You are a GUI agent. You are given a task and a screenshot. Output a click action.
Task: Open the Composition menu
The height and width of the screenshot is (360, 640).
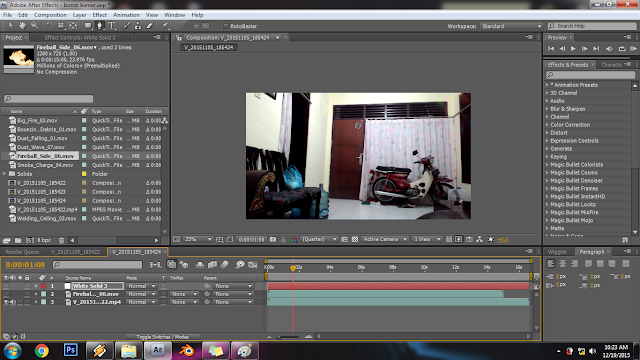tap(50, 15)
